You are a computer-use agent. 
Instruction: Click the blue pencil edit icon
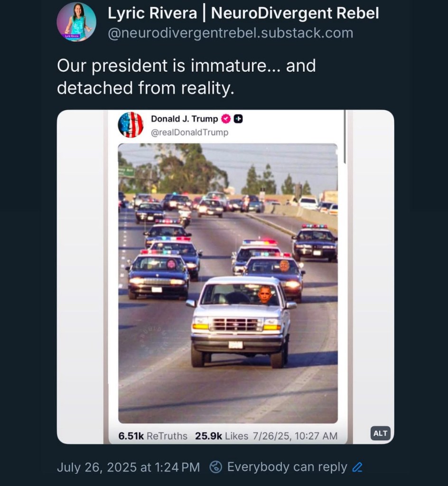pyautogui.click(x=357, y=467)
